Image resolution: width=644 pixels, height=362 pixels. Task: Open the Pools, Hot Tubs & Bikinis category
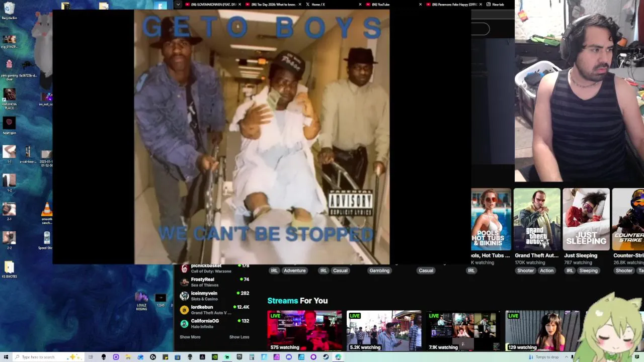pos(491,219)
